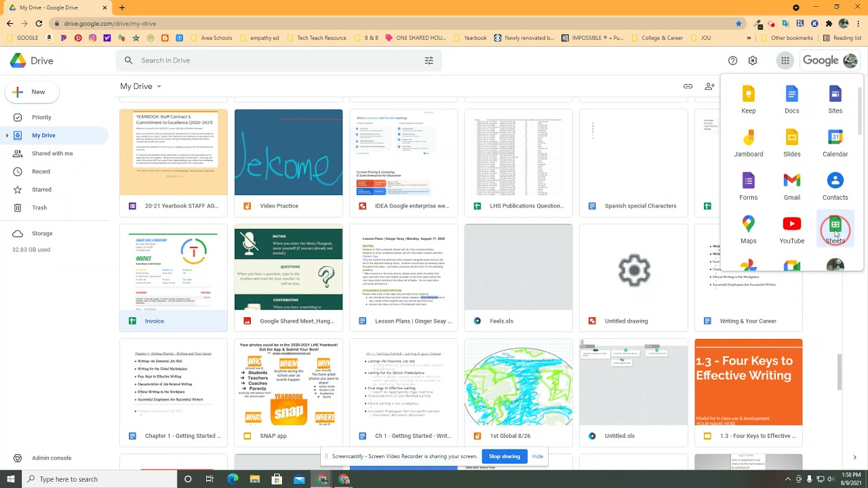868x488 pixels.
Task: Select Feels.sls file
Action: click(519, 278)
